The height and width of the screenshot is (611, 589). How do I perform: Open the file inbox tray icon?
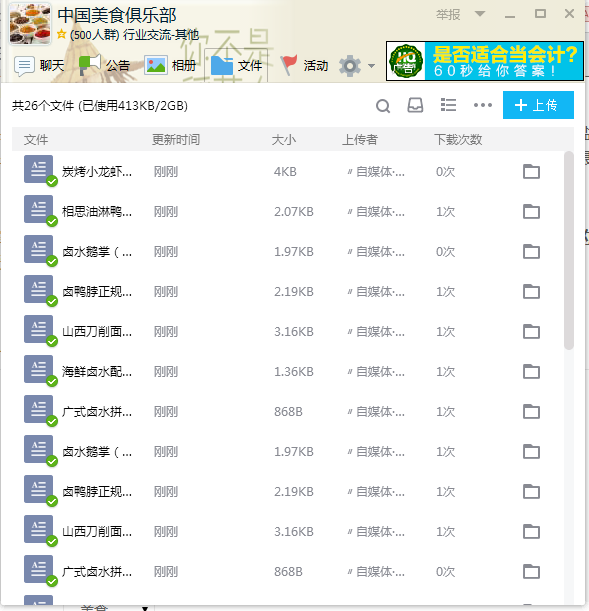(x=415, y=105)
